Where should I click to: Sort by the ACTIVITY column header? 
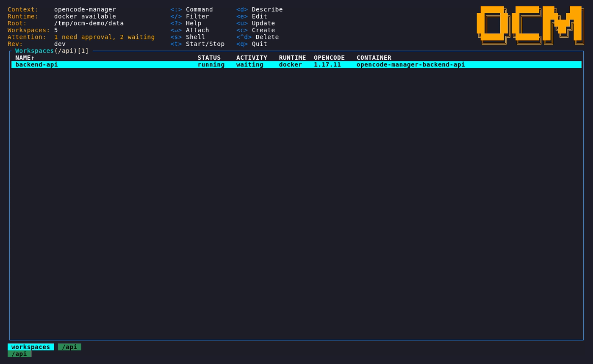(252, 58)
